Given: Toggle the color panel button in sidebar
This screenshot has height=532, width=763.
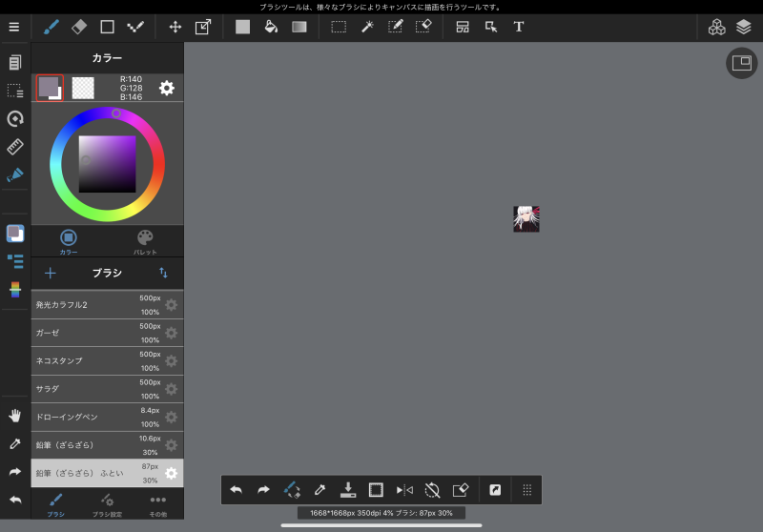Looking at the screenshot, I should point(14,234).
